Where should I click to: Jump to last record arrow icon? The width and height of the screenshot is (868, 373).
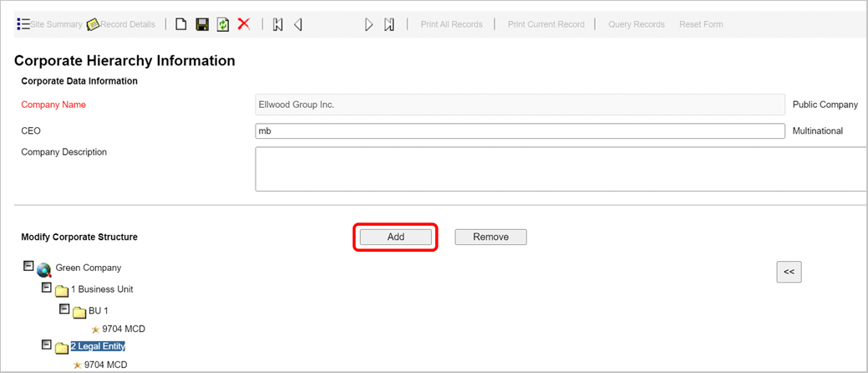coord(389,24)
